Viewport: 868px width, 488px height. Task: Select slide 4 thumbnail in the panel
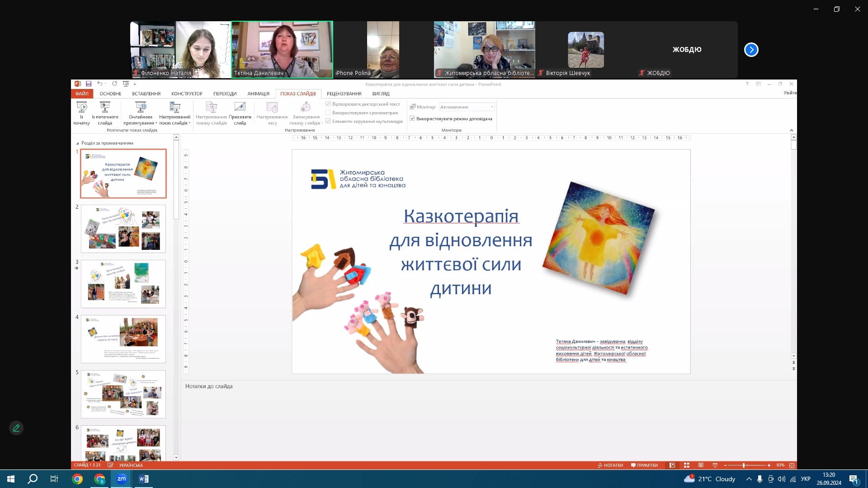(x=123, y=339)
